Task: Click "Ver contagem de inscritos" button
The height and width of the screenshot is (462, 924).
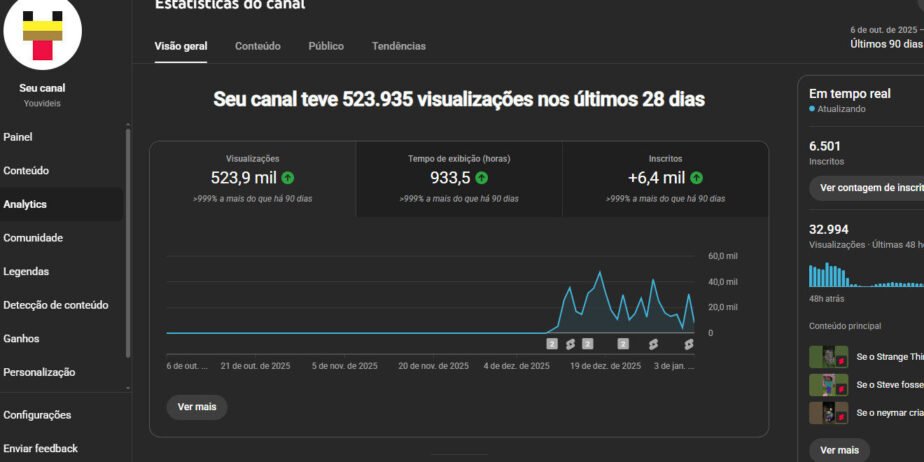Action: point(866,187)
